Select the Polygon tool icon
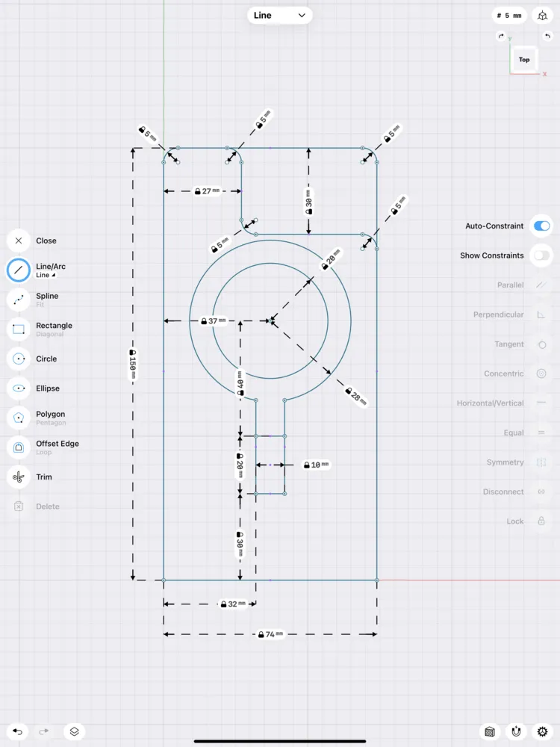The image size is (560, 747). point(19,418)
